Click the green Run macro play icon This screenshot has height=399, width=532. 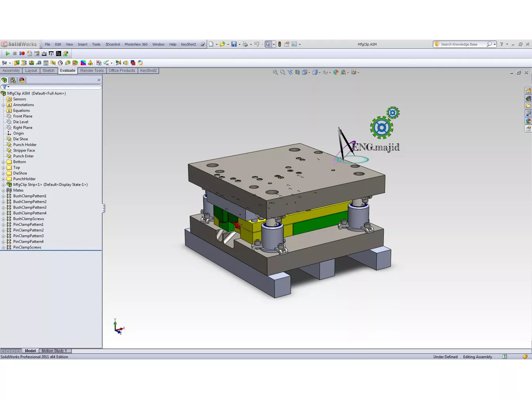point(8,53)
